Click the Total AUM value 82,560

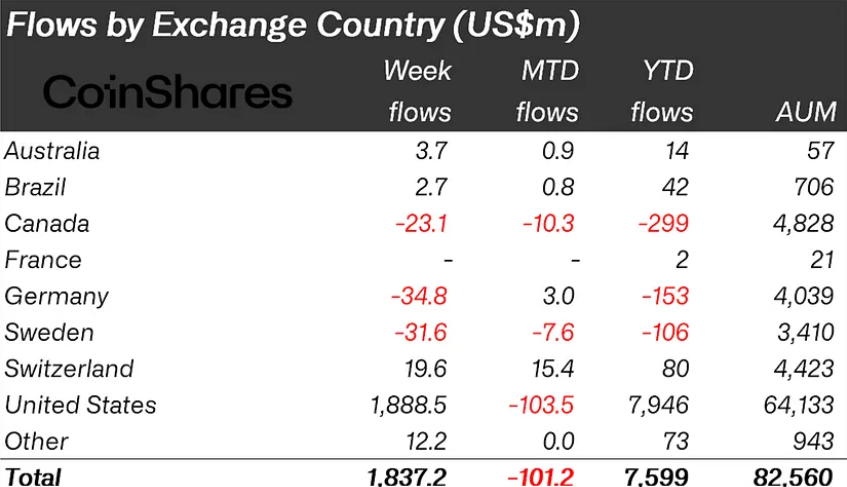[794, 477]
